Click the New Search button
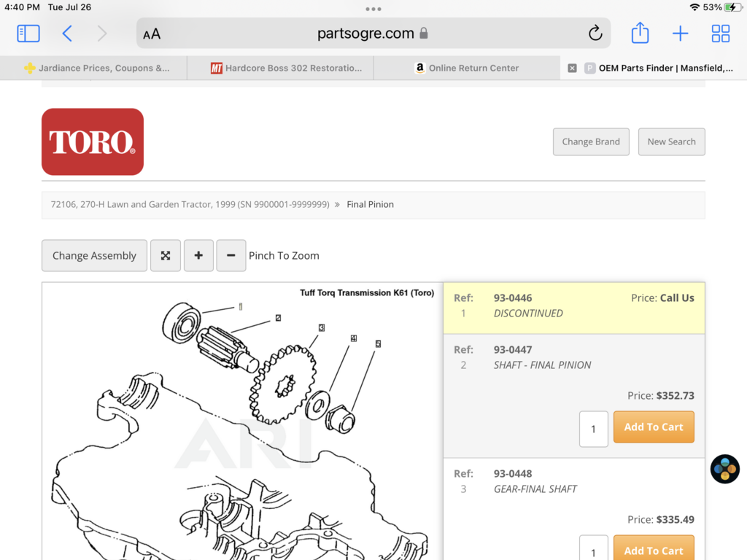 pyautogui.click(x=671, y=142)
